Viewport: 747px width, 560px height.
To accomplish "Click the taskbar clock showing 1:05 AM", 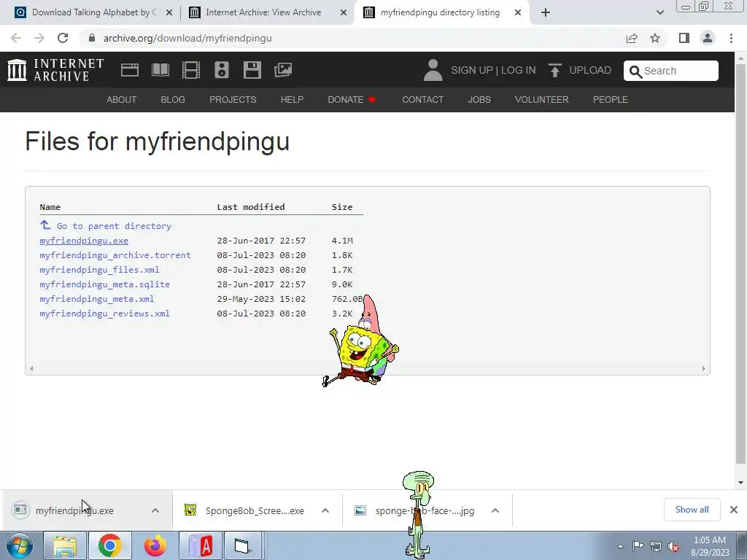I will (710, 546).
